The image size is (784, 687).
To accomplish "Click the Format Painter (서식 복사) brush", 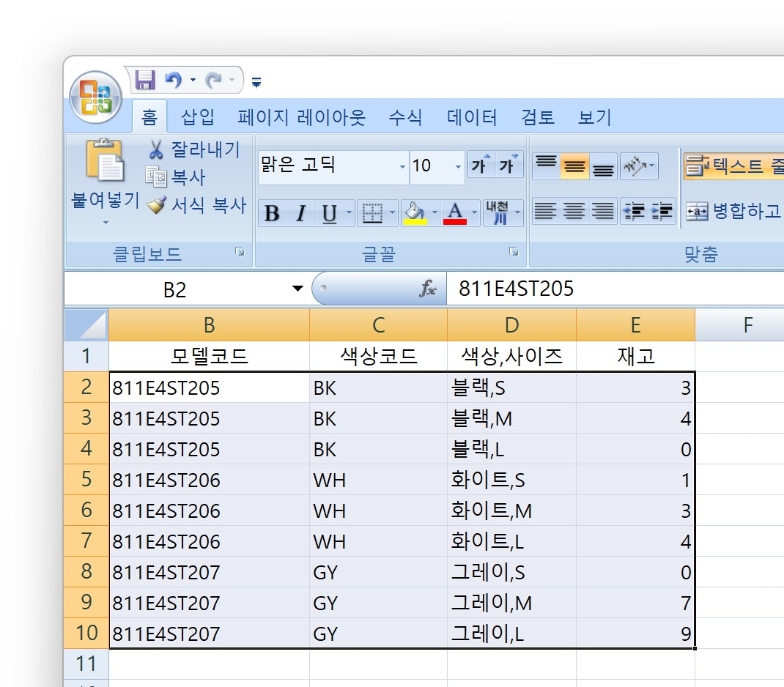I will pyautogui.click(x=156, y=205).
